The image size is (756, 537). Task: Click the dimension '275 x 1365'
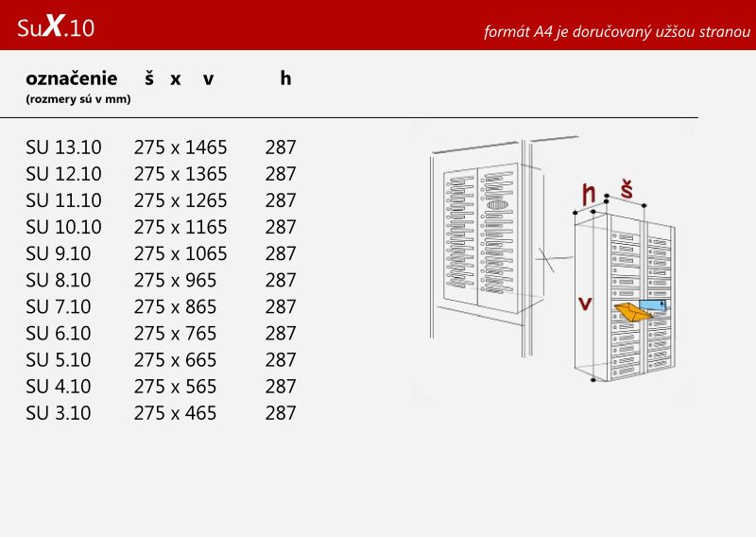[x=180, y=174]
